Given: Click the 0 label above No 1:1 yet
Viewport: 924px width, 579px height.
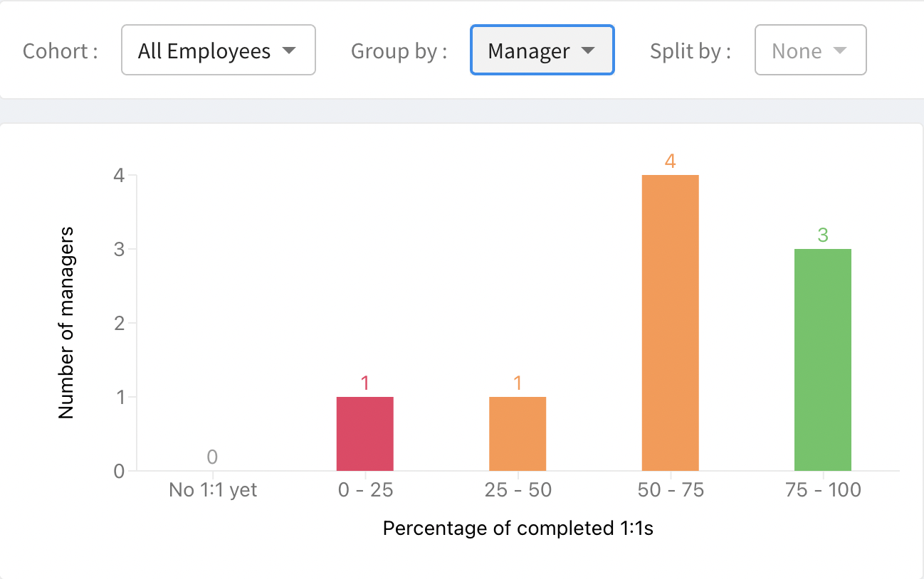Looking at the screenshot, I should click(x=212, y=457).
